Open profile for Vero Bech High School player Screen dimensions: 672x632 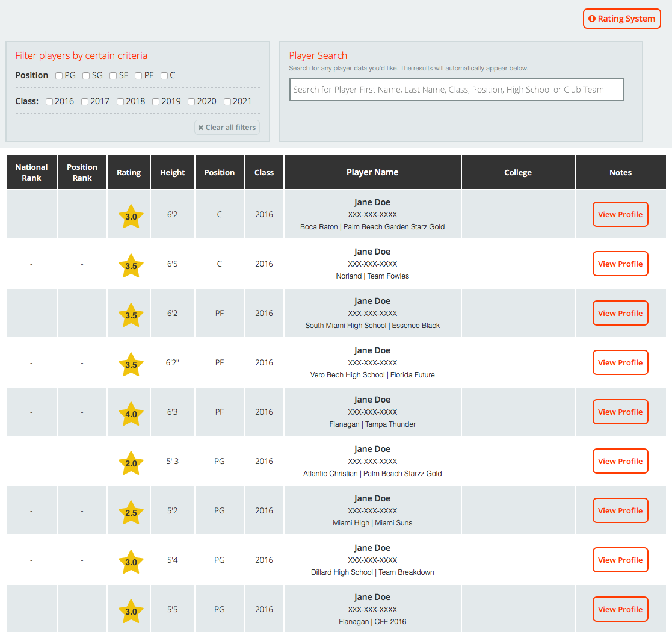(620, 362)
